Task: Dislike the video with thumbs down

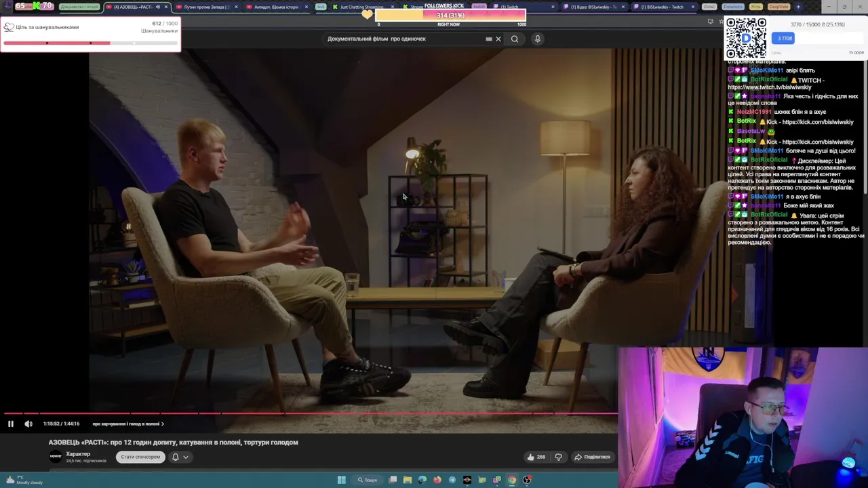Action: point(558,457)
